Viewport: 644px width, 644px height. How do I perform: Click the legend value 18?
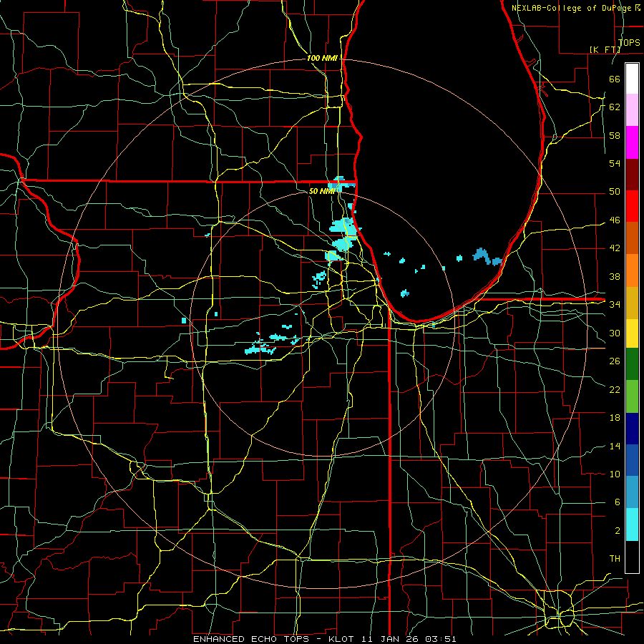point(615,418)
